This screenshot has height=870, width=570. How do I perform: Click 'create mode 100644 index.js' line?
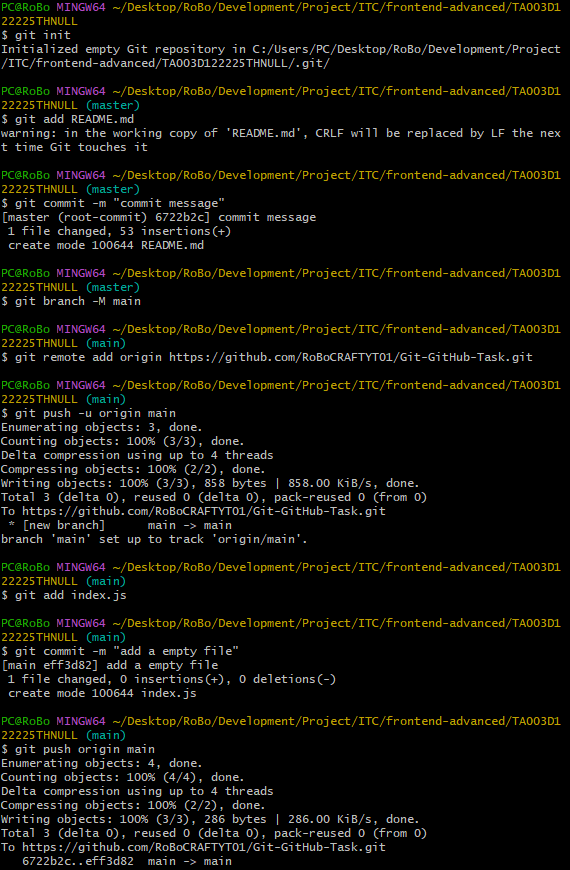click(102, 693)
